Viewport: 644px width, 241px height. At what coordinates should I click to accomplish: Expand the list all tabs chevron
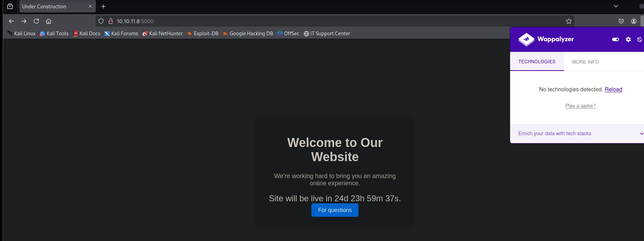[x=616, y=6]
